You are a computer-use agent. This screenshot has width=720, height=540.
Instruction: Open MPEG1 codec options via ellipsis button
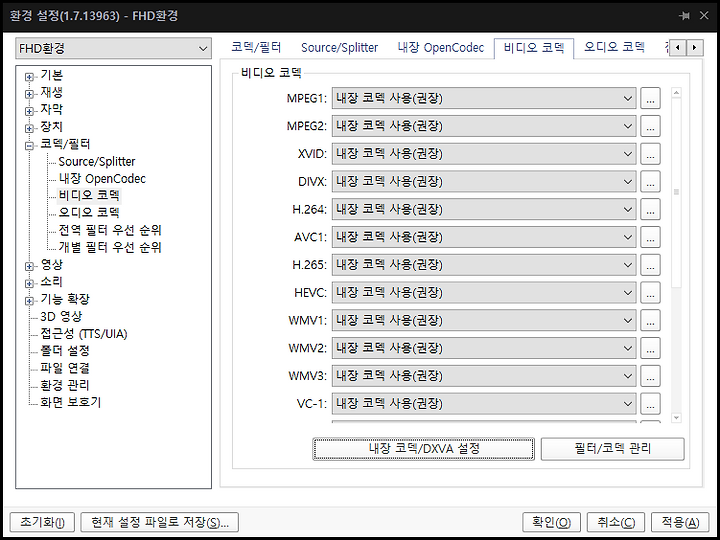click(x=650, y=98)
